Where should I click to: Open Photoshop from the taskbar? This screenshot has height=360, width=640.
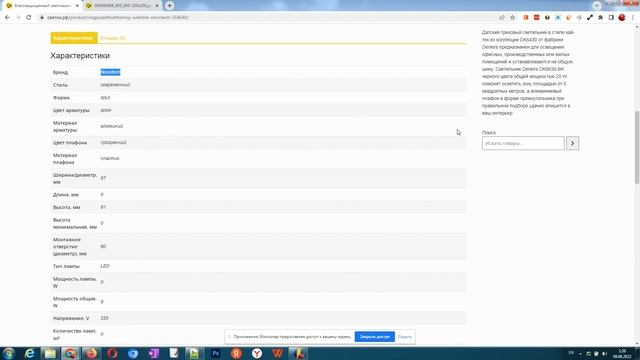tap(216, 353)
